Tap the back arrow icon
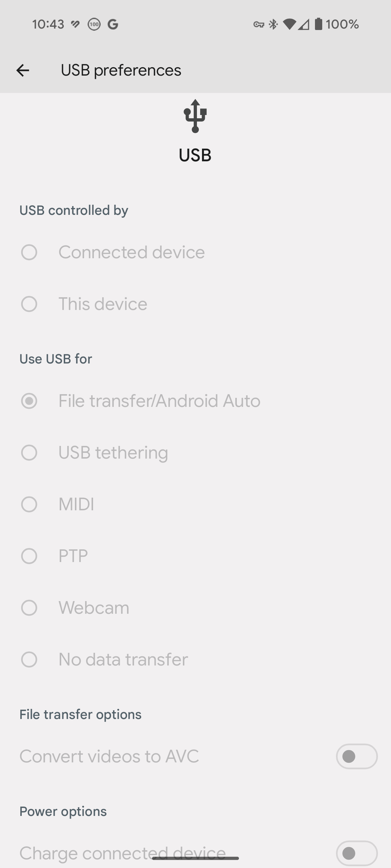This screenshot has width=391, height=868. tap(22, 70)
